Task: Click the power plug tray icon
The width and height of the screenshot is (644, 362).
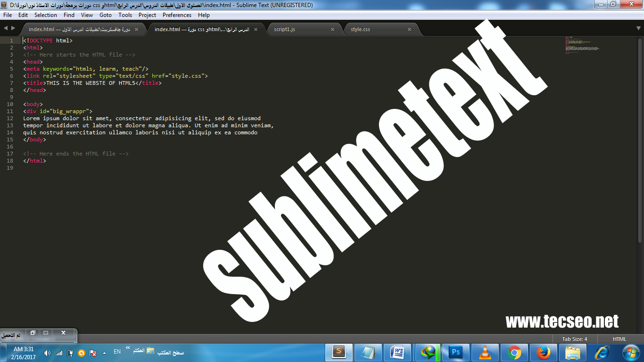Action: [70, 353]
